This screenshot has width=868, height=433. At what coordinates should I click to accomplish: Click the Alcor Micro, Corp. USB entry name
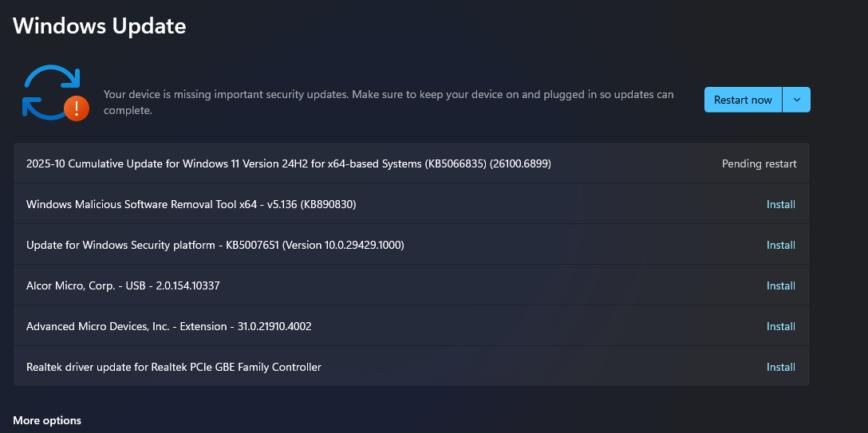point(123,285)
